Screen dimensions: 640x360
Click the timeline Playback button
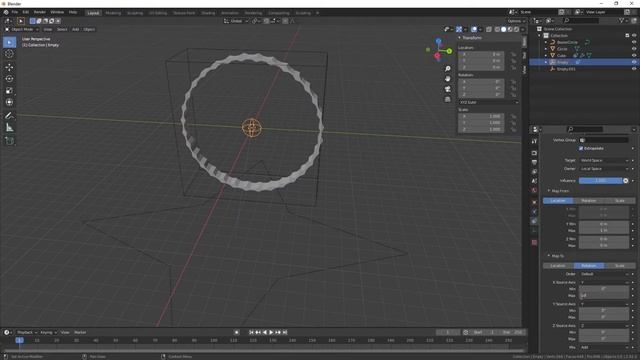(27, 333)
